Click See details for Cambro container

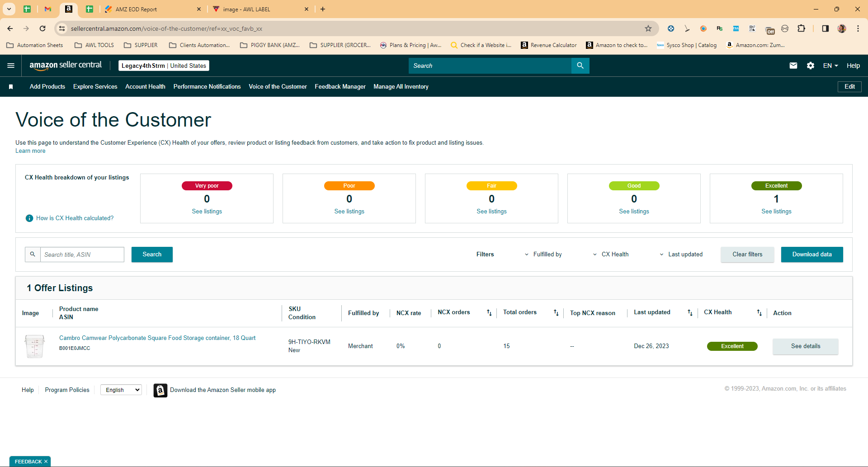pos(806,346)
